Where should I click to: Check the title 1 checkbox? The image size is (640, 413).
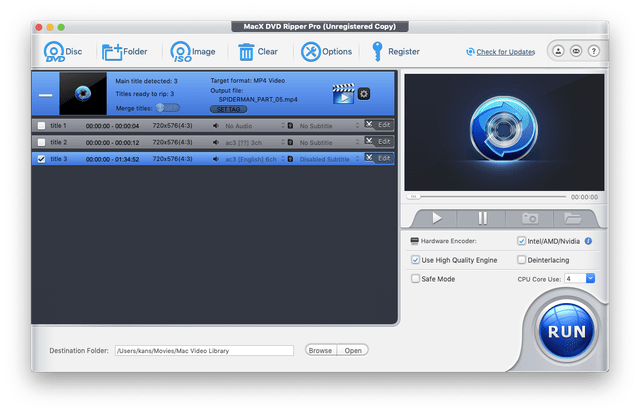pos(41,126)
